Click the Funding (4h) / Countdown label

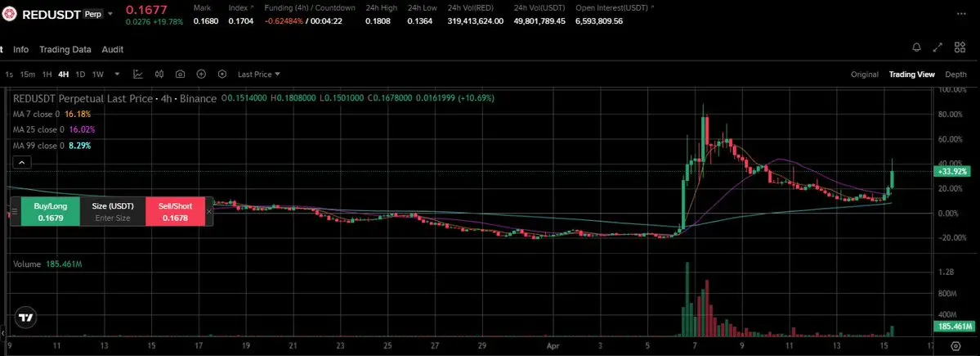coord(310,8)
